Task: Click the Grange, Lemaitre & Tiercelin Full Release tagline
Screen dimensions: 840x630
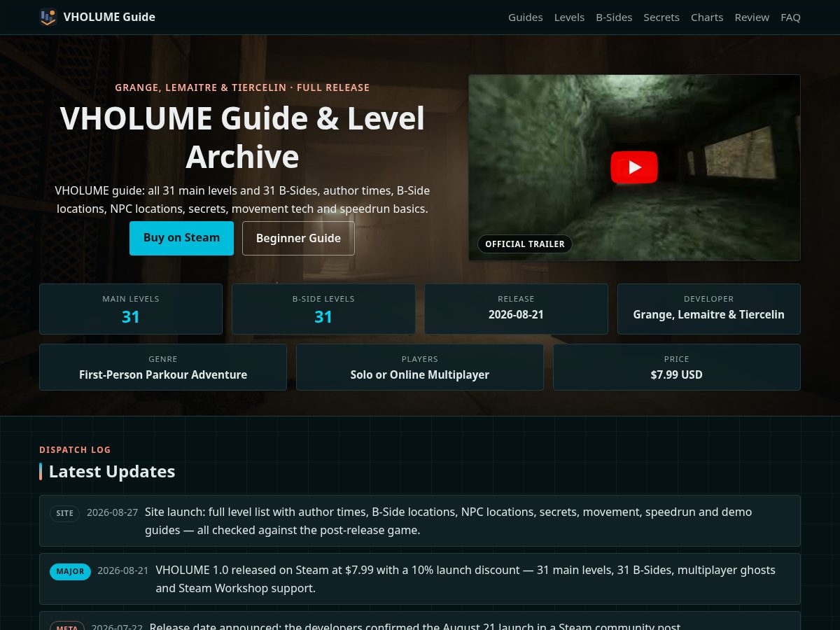Action: [x=242, y=87]
